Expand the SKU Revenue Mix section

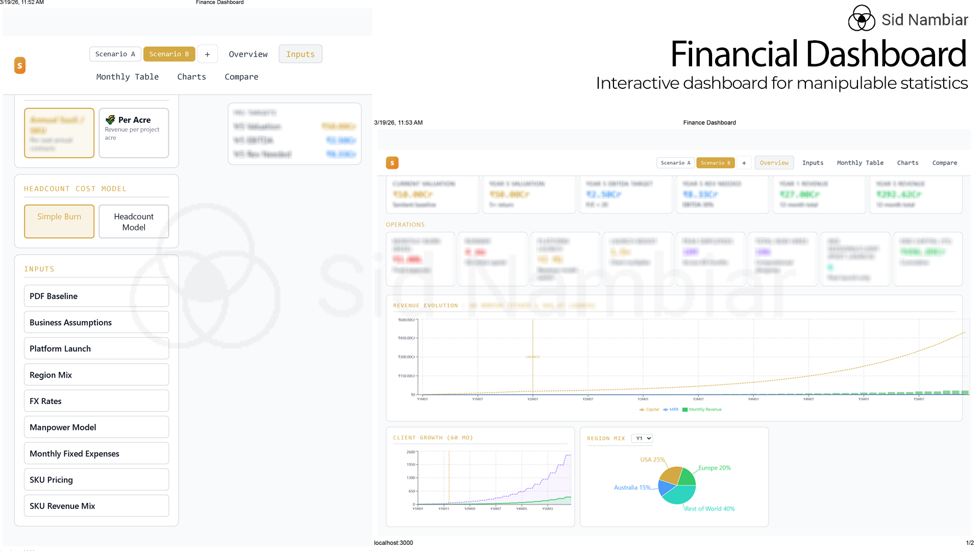coord(96,506)
